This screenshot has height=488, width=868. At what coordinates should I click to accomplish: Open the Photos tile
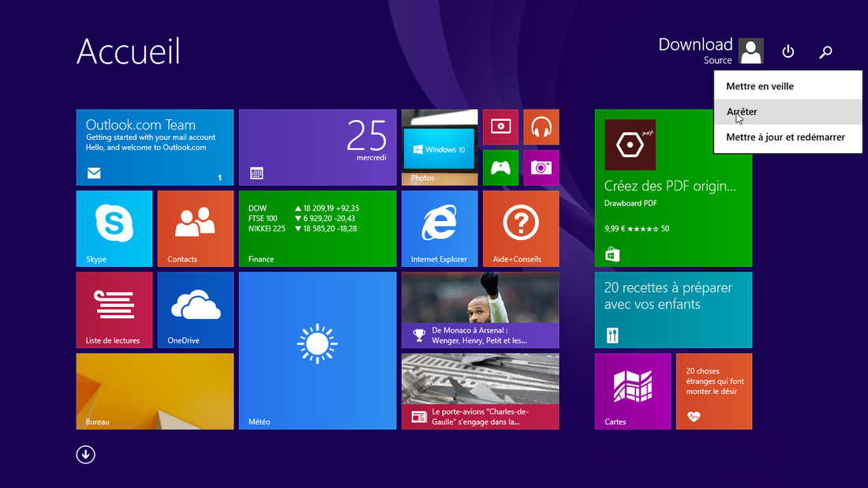click(440, 148)
